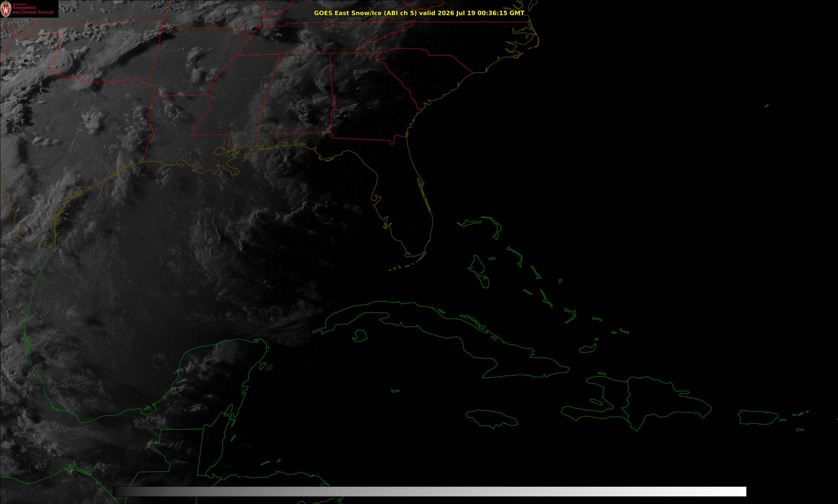Click the GOES East Snow/Ice title text
Image resolution: width=838 pixels, height=504 pixels.
[365, 13]
